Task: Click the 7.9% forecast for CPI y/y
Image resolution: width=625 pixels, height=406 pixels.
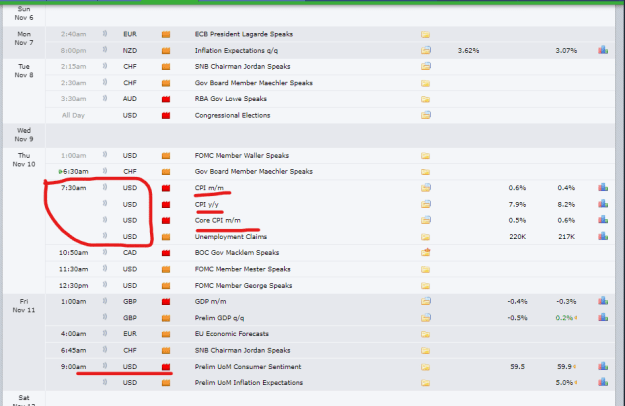Action: click(517, 204)
